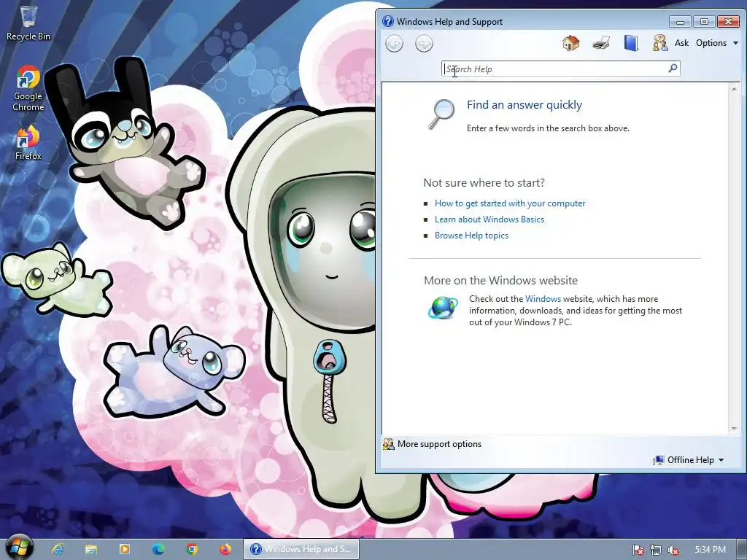Open the Browse Help topics link
Image resolution: width=747 pixels, height=560 pixels.
pyautogui.click(x=471, y=236)
